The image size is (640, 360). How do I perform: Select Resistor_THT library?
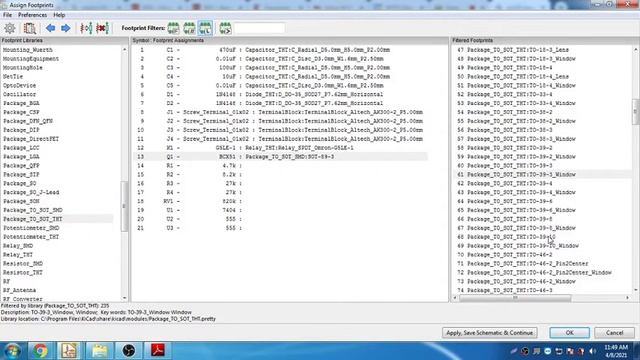coord(23,273)
